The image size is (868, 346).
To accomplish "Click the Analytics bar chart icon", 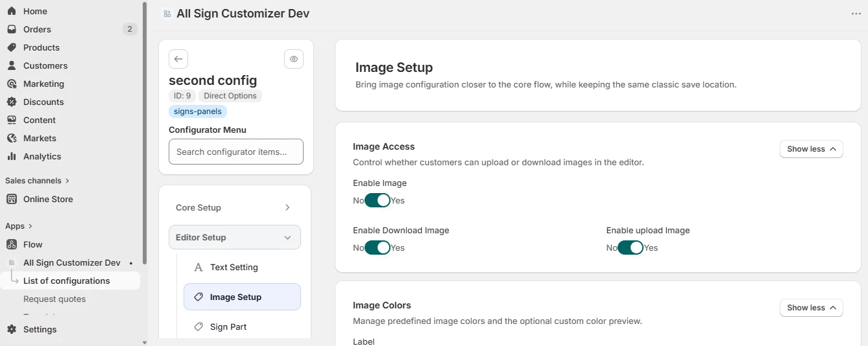I will point(11,156).
